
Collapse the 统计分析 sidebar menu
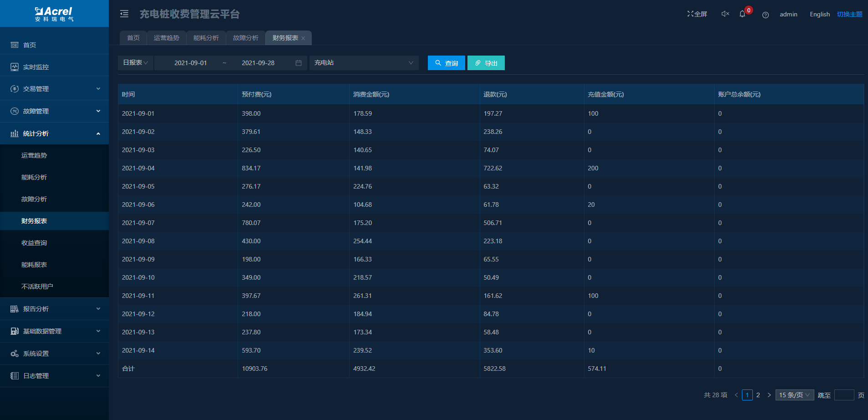click(x=98, y=133)
